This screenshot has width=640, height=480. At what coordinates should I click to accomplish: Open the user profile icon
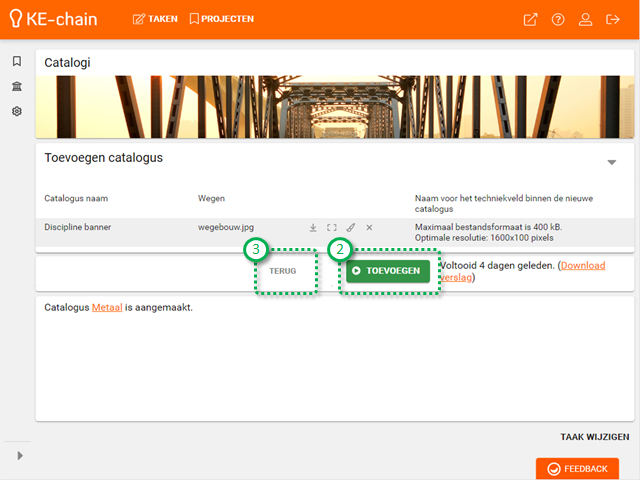click(586, 19)
